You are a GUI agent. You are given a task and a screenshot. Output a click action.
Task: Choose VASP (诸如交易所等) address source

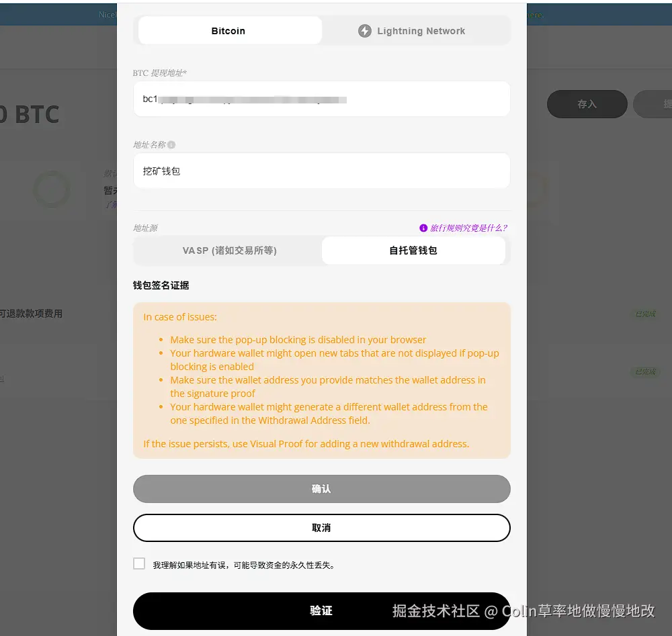(230, 251)
